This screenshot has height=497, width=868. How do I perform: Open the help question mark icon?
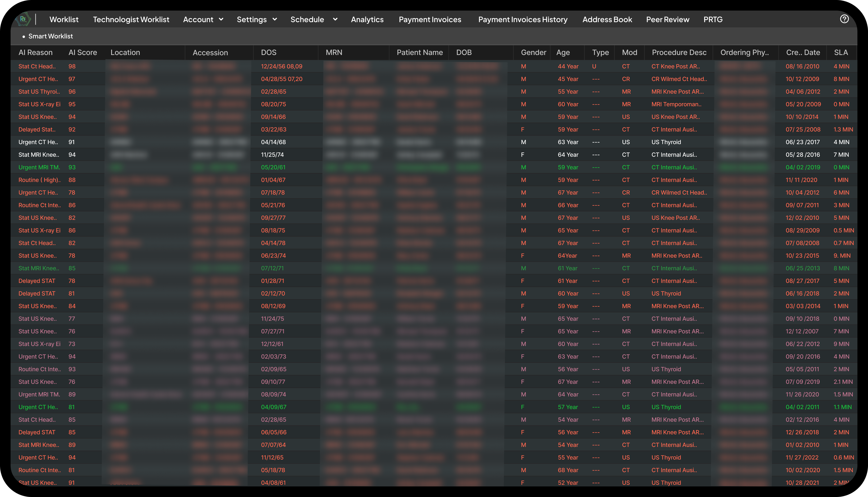844,19
